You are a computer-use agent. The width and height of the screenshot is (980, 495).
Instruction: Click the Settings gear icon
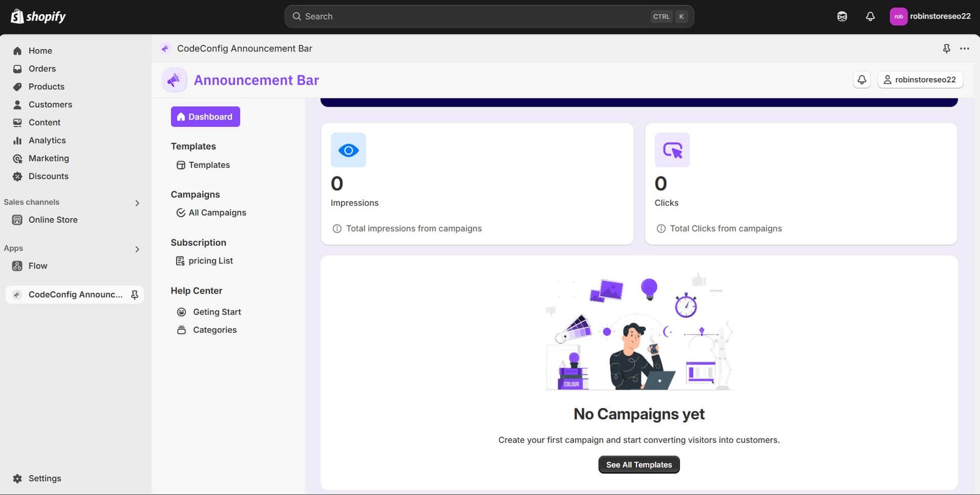[x=17, y=478]
